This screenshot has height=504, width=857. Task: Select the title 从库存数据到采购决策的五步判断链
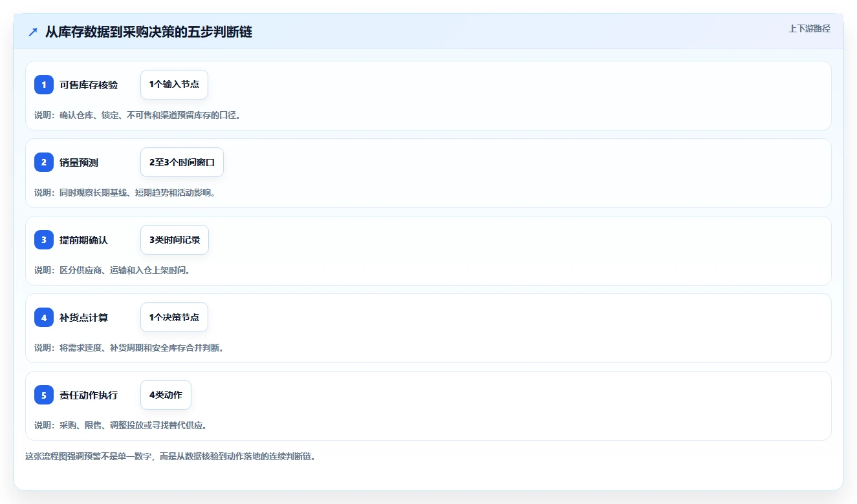click(x=149, y=32)
